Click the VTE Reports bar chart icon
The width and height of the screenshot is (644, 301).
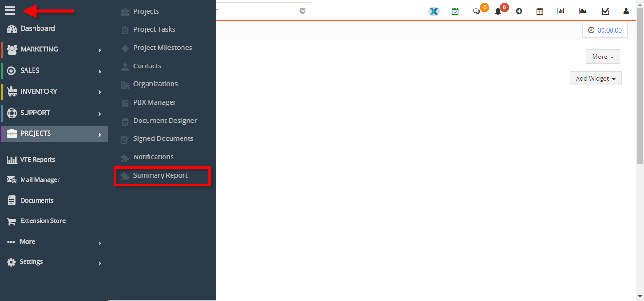[12, 160]
